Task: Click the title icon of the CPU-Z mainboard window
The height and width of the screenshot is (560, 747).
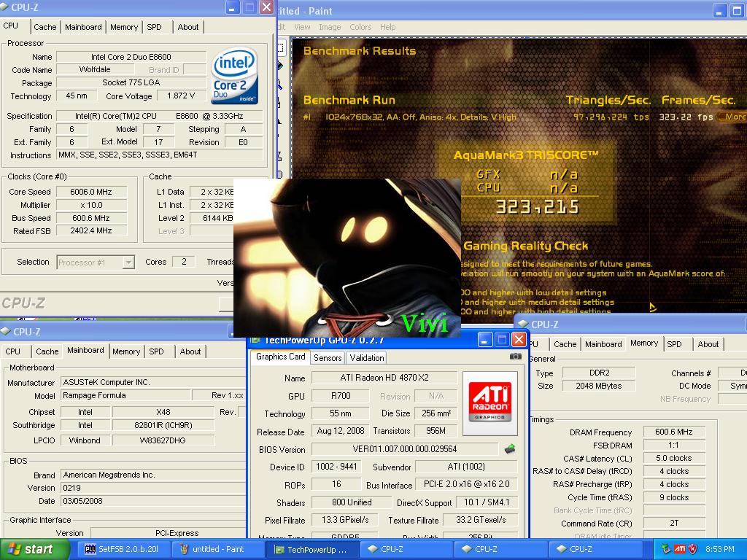Action: pos(6,332)
